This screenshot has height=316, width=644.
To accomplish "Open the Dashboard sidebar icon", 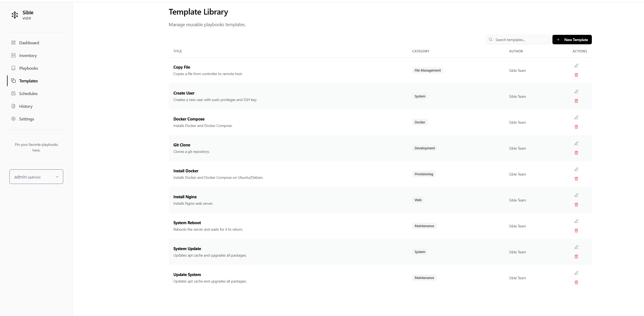I will pyautogui.click(x=14, y=43).
